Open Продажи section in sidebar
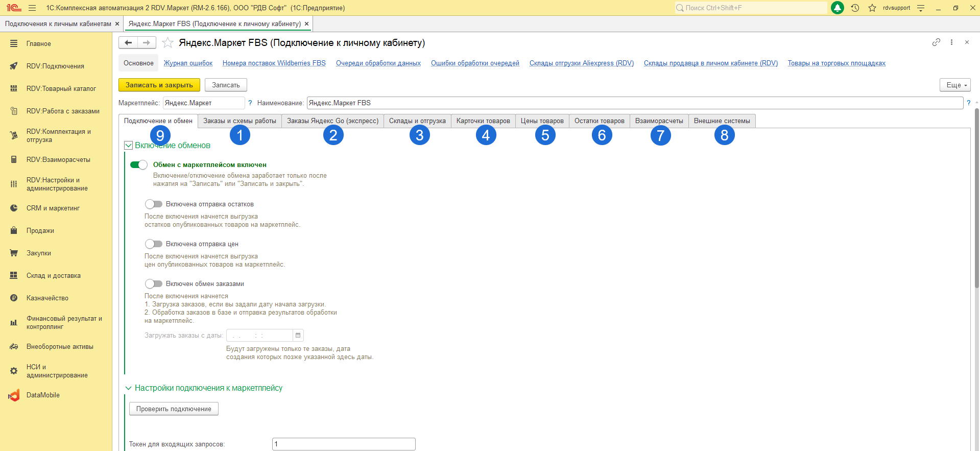Image resolution: width=980 pixels, height=451 pixels. (56, 230)
